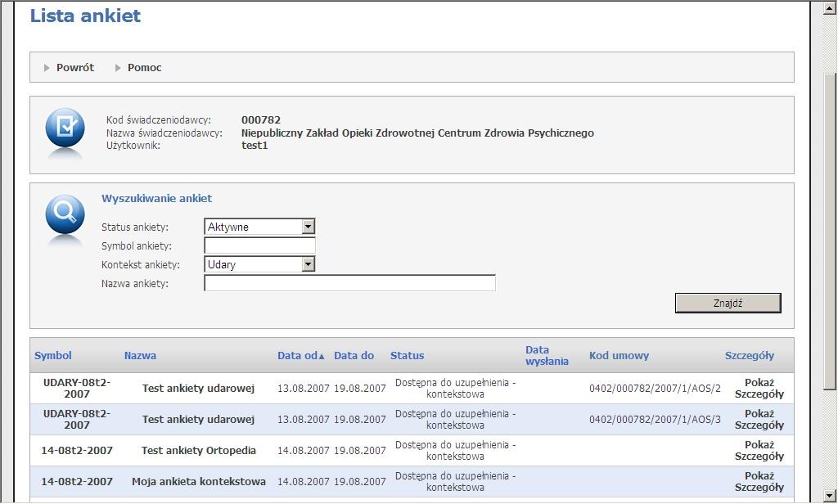Sort table by Data wysłania column
Image resolution: width=838 pixels, height=504 pixels.
(x=547, y=355)
